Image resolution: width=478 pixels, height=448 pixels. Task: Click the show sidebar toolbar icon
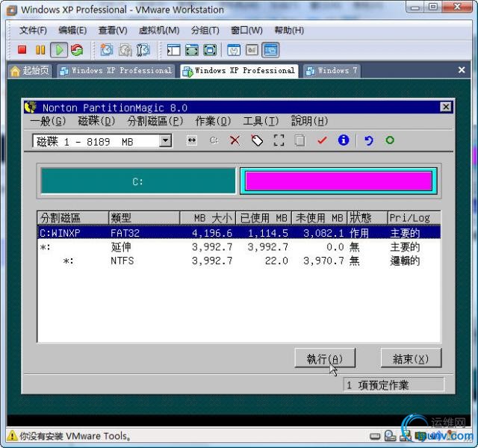click(x=173, y=50)
